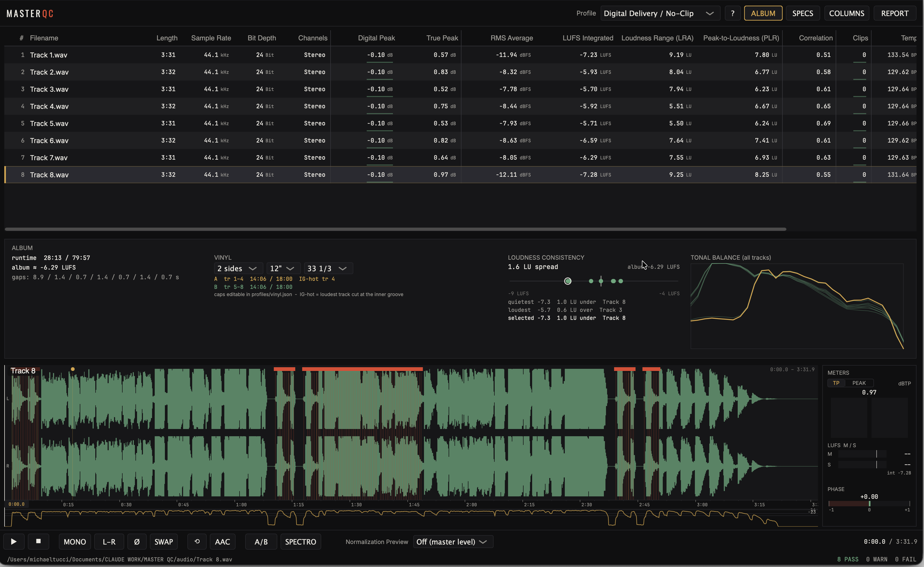
Task: Click the 2:00 mark on the timeline
Action: click(x=471, y=505)
